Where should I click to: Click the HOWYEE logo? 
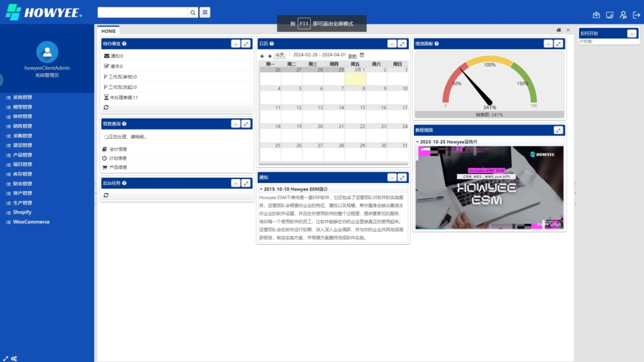coord(44,13)
